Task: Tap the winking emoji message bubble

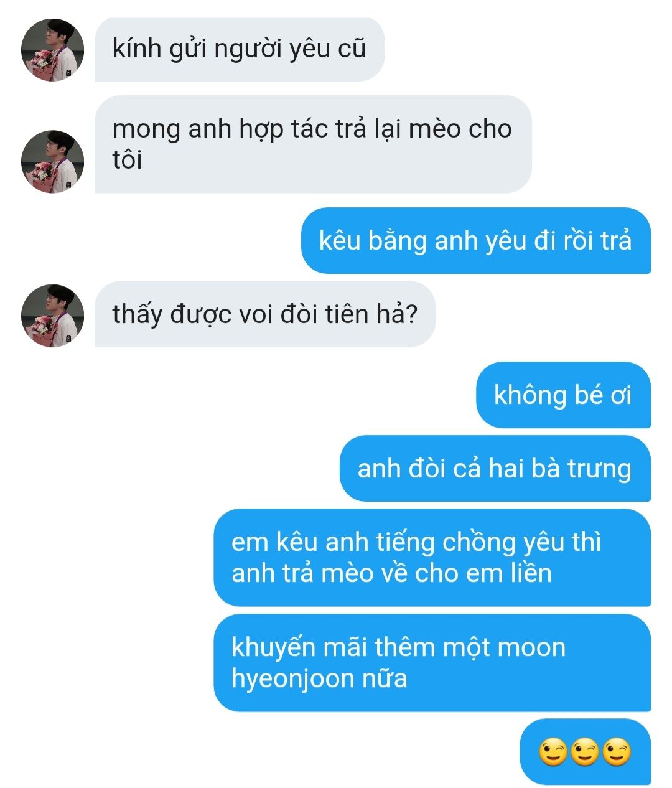Action: pyautogui.click(x=585, y=752)
